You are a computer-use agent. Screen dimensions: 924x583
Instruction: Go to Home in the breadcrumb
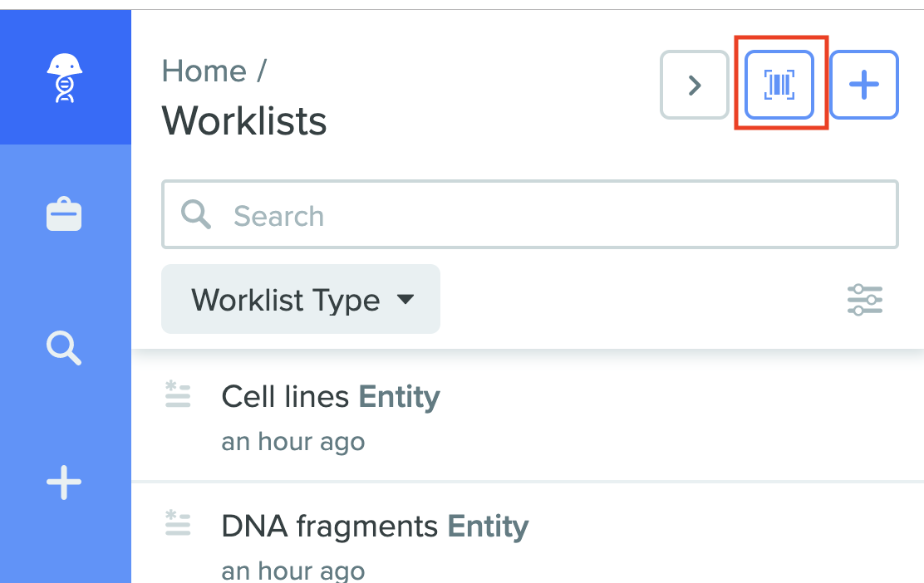204,71
